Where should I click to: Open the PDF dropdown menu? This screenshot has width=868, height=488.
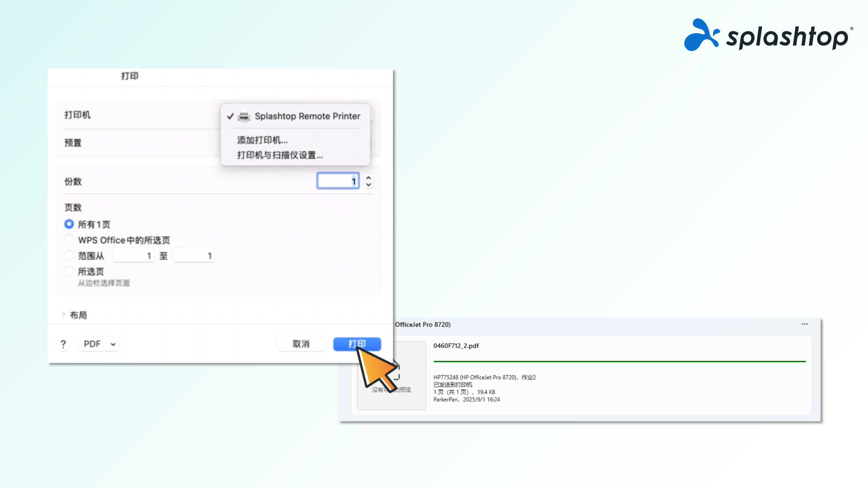coord(99,344)
